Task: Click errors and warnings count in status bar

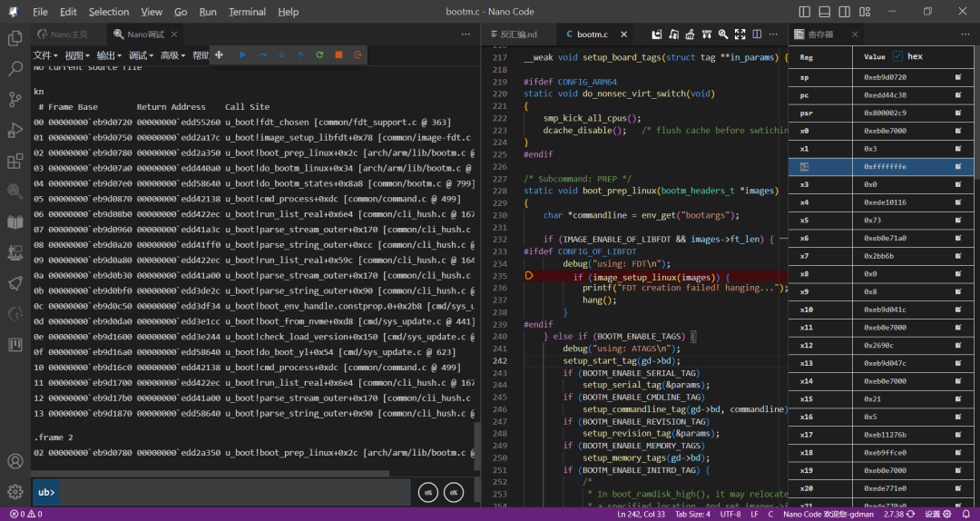Action: [x=25, y=514]
